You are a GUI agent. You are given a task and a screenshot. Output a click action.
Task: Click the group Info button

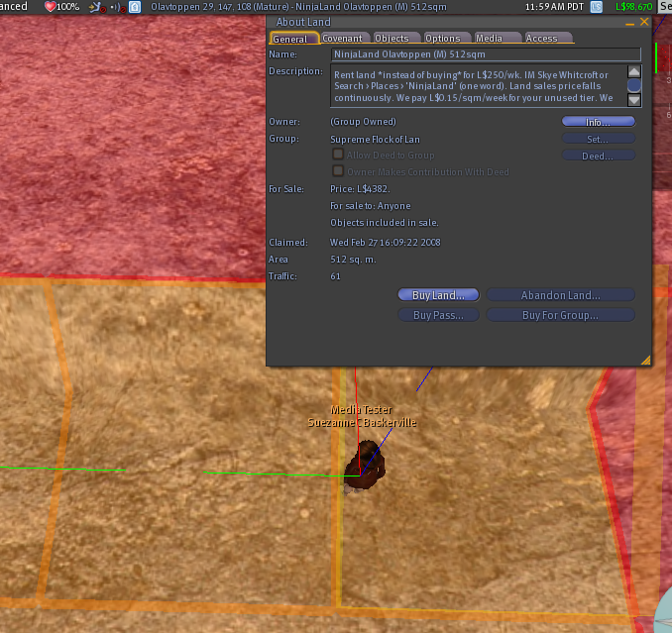click(598, 122)
